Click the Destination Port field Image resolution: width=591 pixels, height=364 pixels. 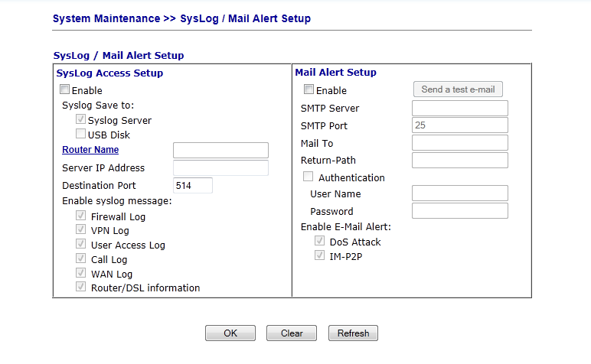coord(193,185)
